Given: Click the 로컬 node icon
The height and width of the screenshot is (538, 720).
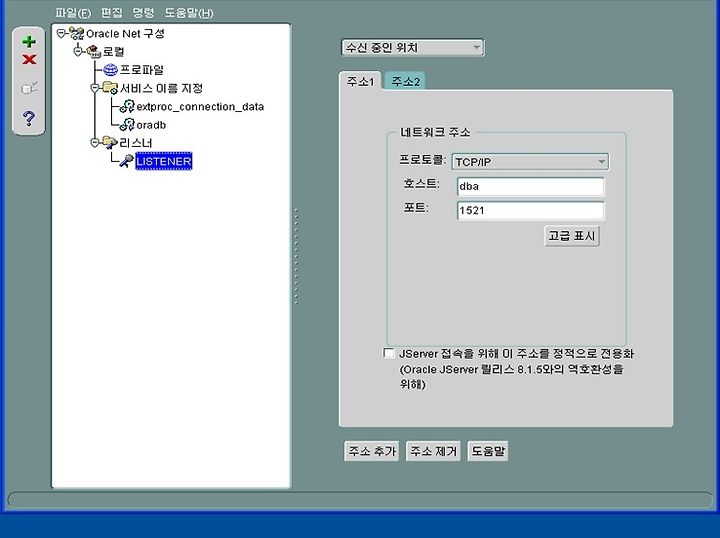Looking at the screenshot, I should coord(94,51).
